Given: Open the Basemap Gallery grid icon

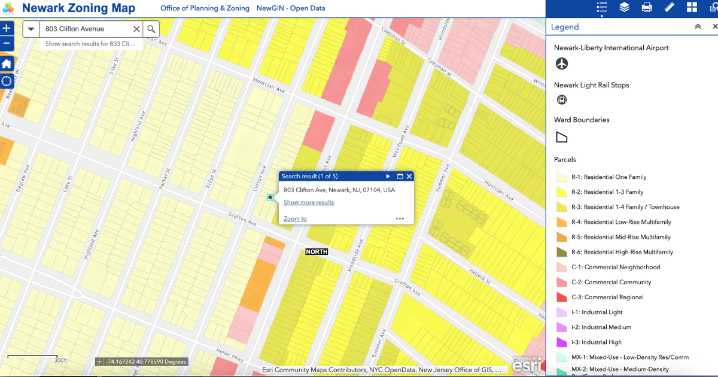Looking at the screenshot, I should pyautogui.click(x=691, y=8).
